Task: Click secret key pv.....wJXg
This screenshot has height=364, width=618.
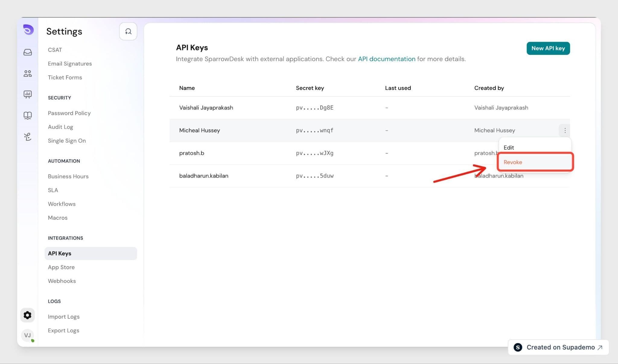Action: coord(315,153)
